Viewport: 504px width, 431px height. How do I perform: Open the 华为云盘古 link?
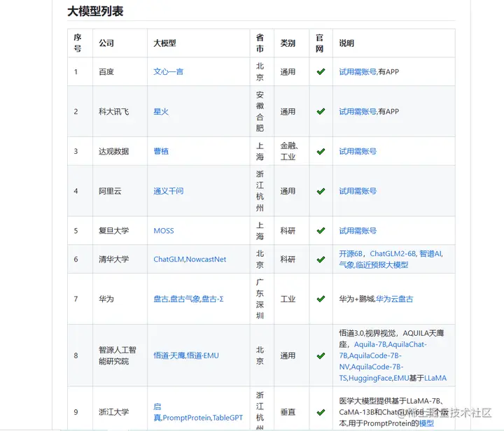tap(394, 299)
